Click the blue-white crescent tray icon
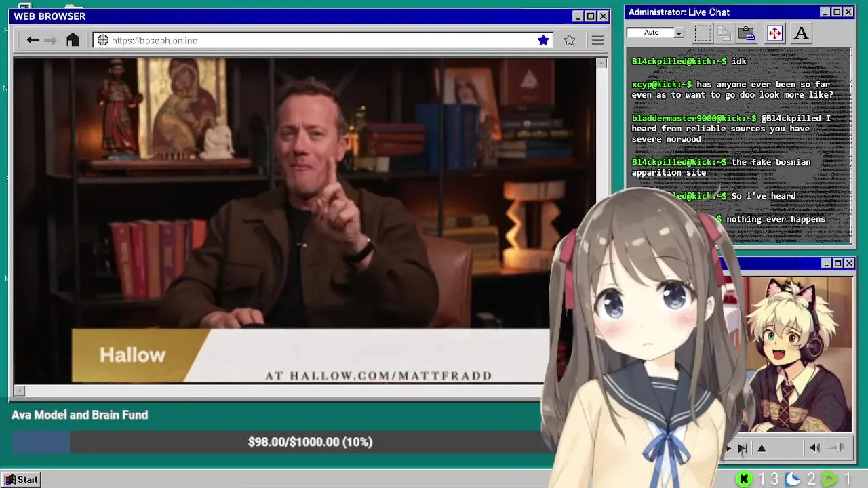Viewport: 868px width, 488px height. coord(793,479)
